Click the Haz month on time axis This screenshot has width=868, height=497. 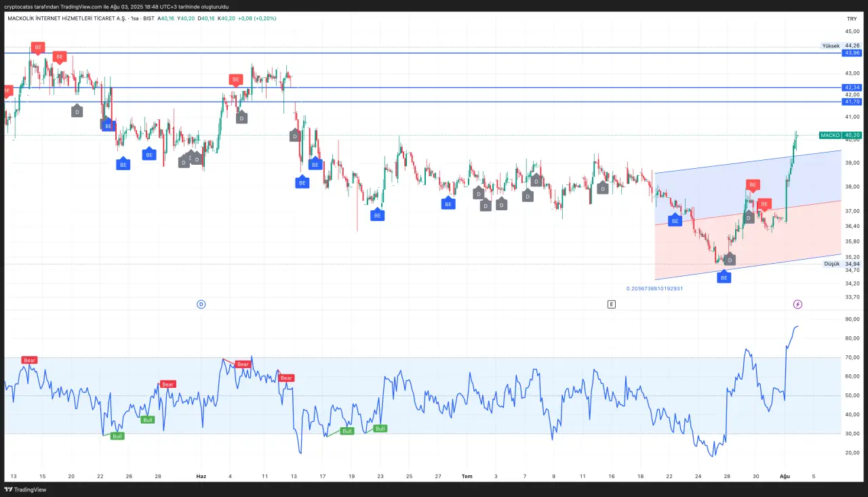coord(201,476)
